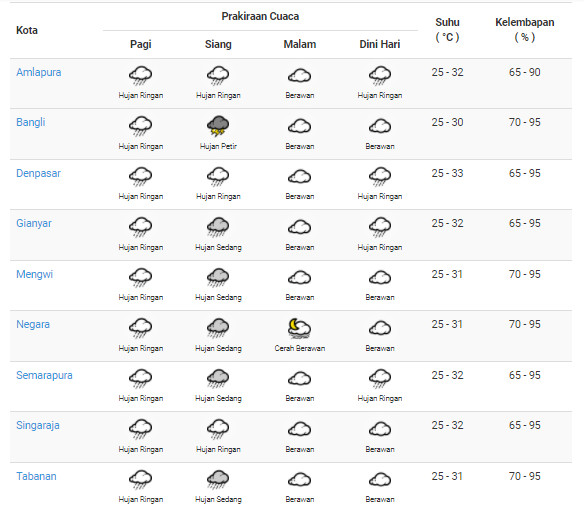Open the Bangli city link

coord(31,122)
